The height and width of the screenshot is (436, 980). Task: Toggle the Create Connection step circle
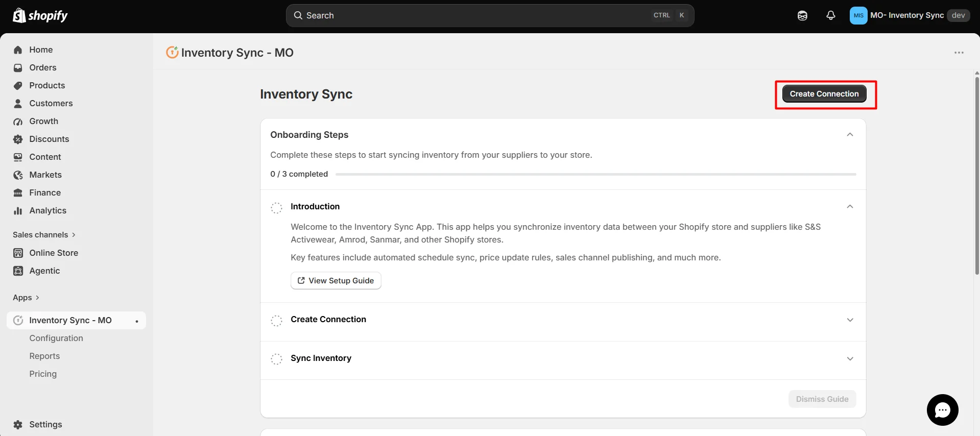276,321
